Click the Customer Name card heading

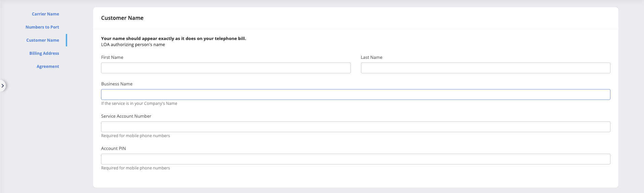click(122, 18)
